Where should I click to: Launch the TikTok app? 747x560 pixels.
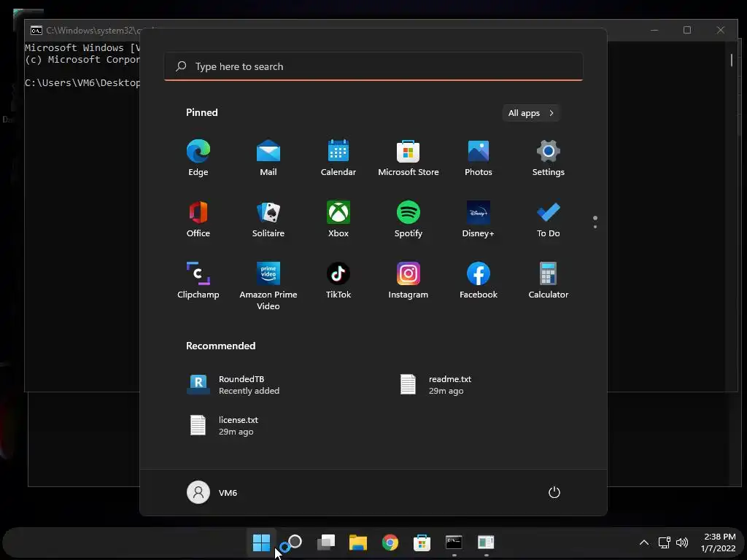click(x=338, y=281)
